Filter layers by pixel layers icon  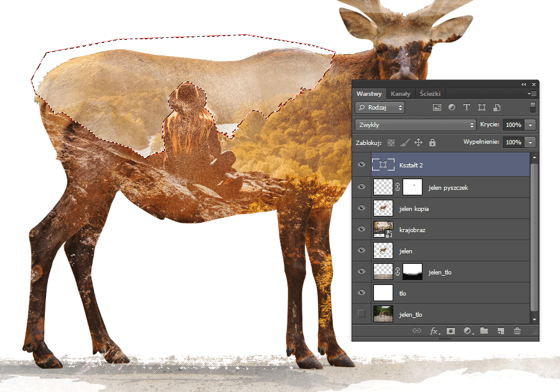point(437,107)
